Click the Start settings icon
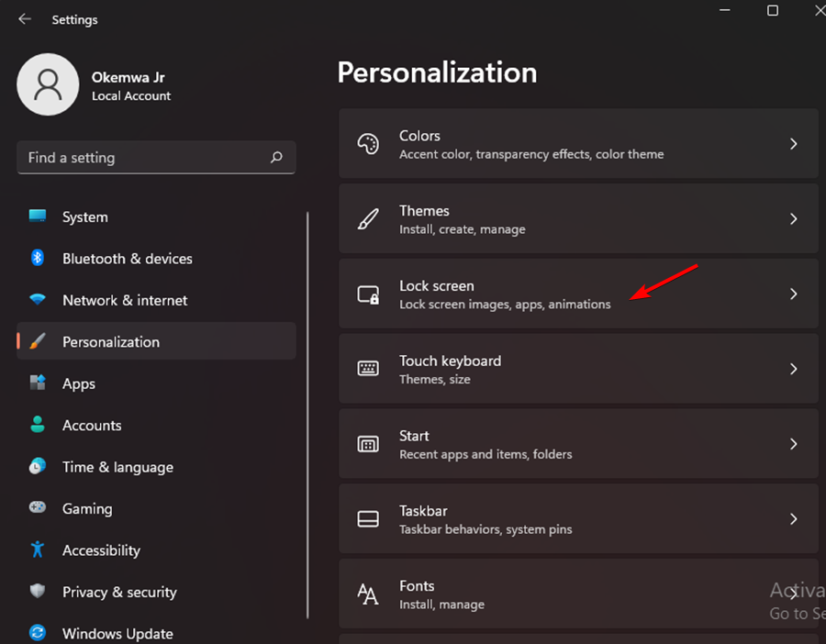 point(368,444)
